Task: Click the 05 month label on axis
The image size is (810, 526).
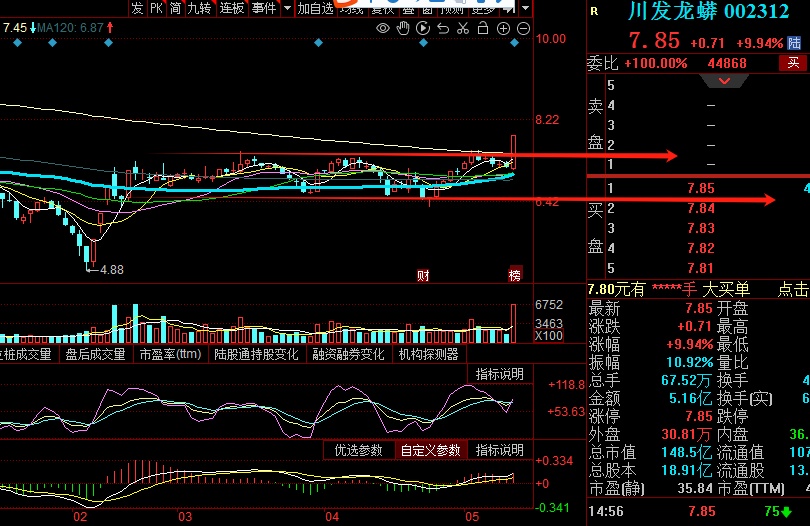Action: pyautogui.click(x=472, y=517)
